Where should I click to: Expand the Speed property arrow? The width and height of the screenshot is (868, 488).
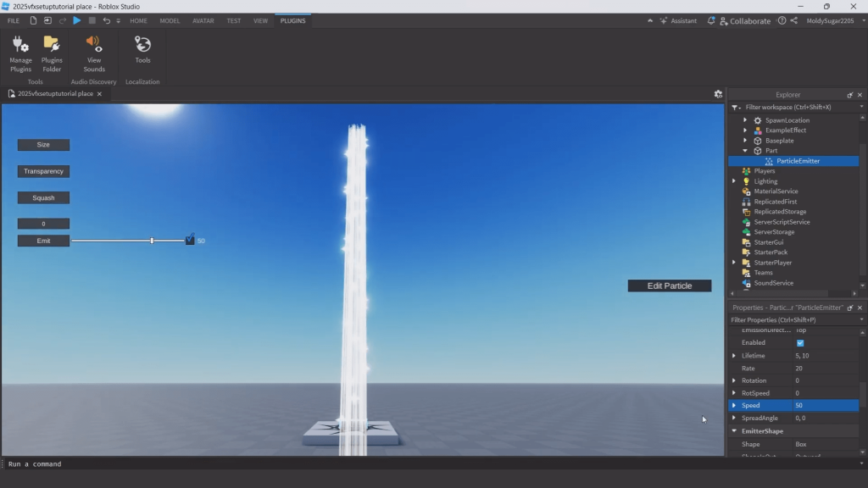tap(734, 406)
